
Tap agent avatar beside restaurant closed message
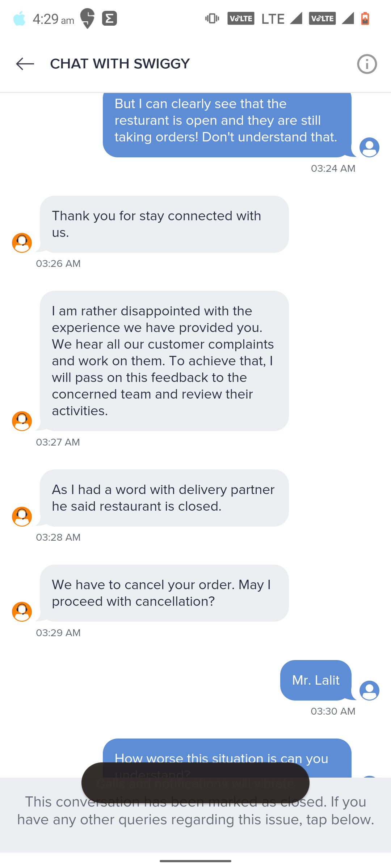point(22,516)
